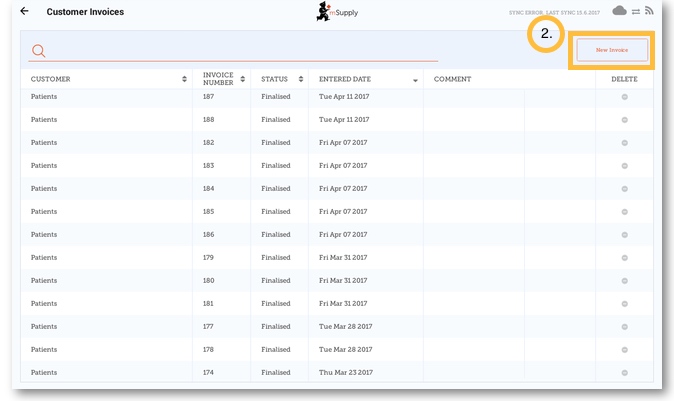
Task: Click the Comment column header
Action: pyautogui.click(x=453, y=79)
